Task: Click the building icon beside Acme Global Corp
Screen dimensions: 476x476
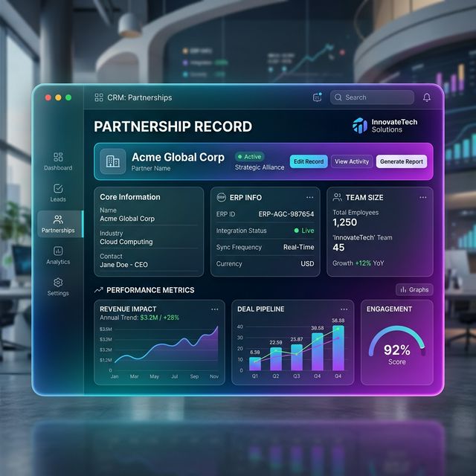Action: pos(112,161)
